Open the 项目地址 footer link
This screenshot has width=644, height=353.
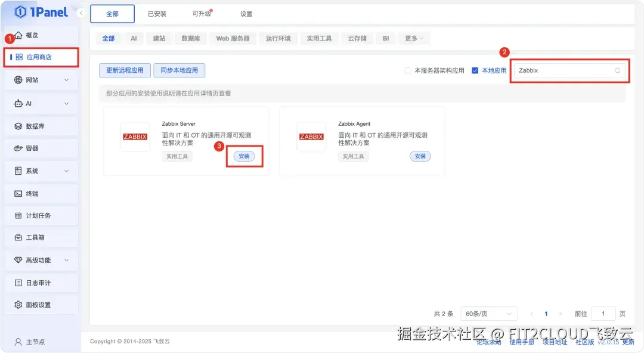pyautogui.click(x=555, y=342)
